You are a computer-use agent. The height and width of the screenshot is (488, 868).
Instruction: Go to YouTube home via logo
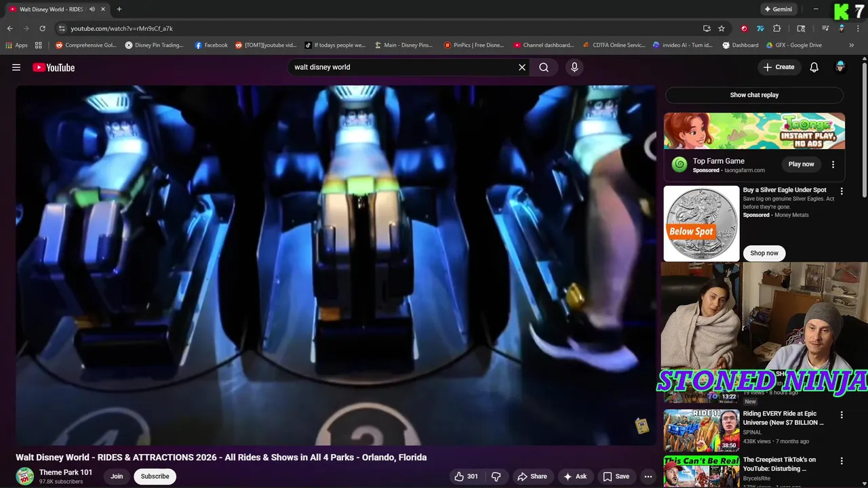pyautogui.click(x=54, y=67)
